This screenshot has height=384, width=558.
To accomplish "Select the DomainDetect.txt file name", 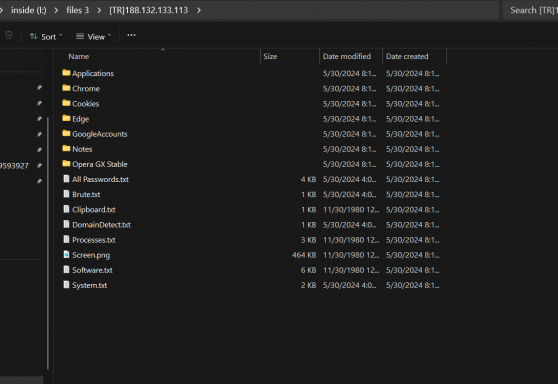I will pyautogui.click(x=101, y=225).
